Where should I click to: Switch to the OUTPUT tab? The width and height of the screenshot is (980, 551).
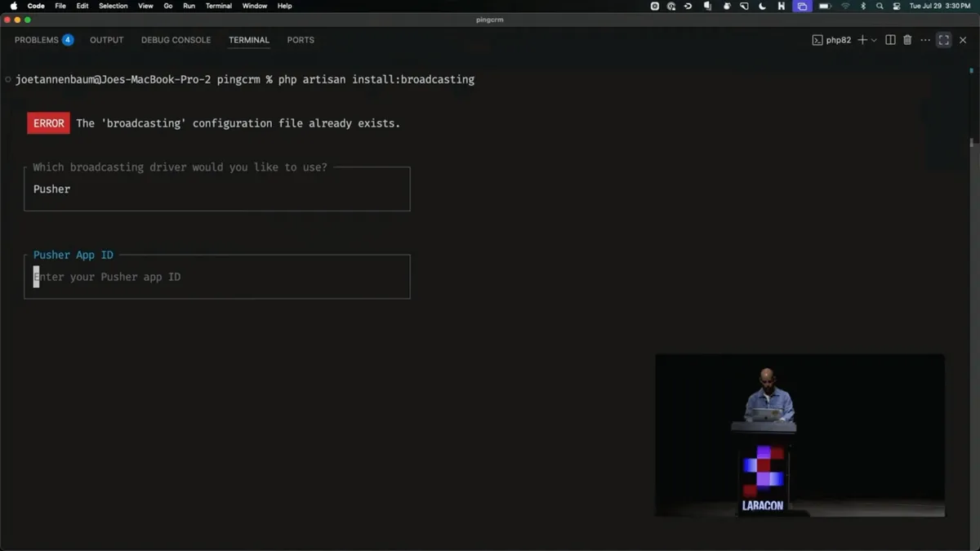(107, 40)
